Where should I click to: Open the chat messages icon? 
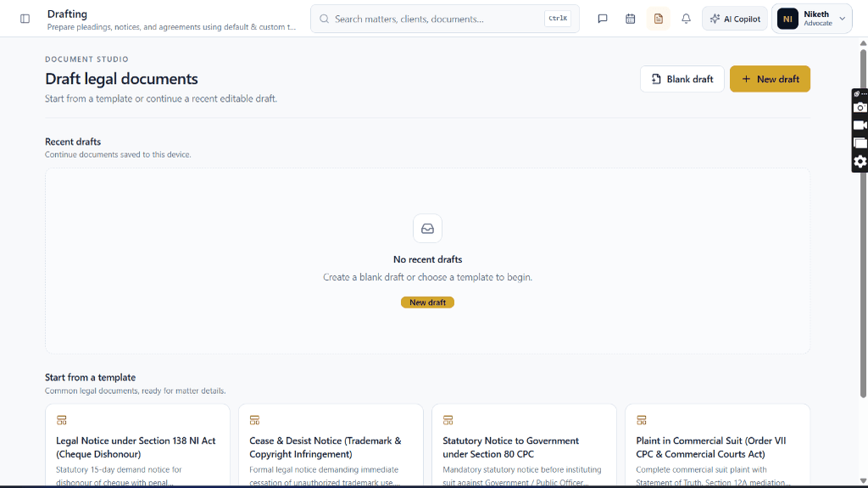[603, 19]
